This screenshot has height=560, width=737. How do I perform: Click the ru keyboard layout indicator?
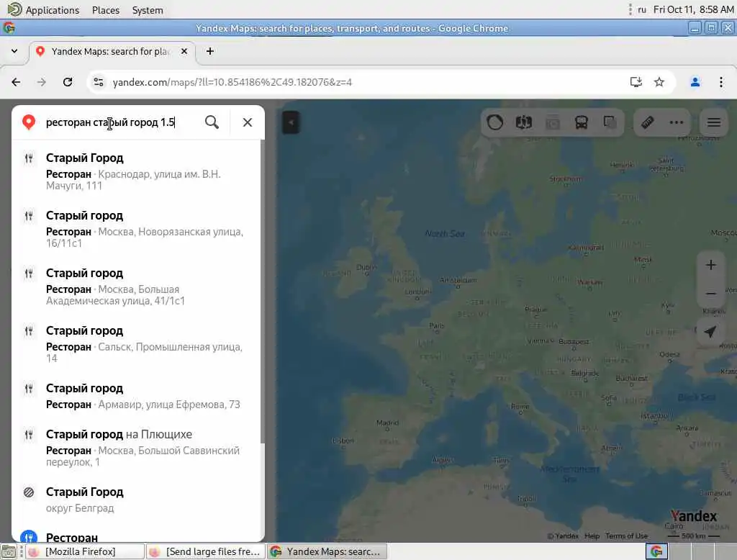[642, 9]
